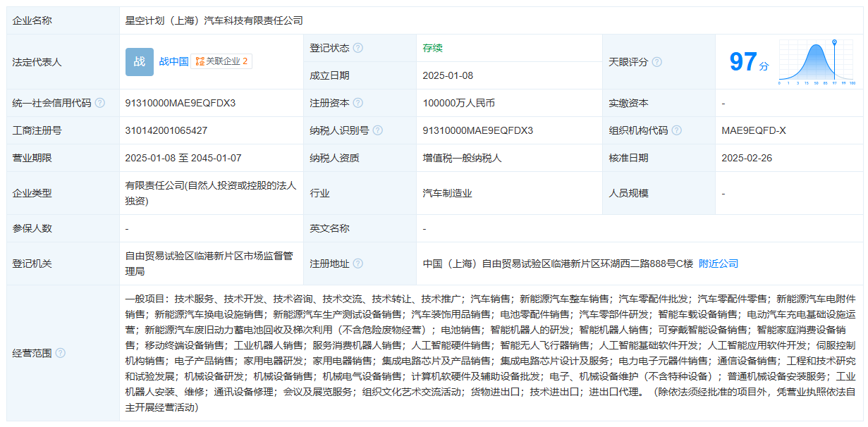
Task: Click the 97分 score value
Action: point(749,62)
